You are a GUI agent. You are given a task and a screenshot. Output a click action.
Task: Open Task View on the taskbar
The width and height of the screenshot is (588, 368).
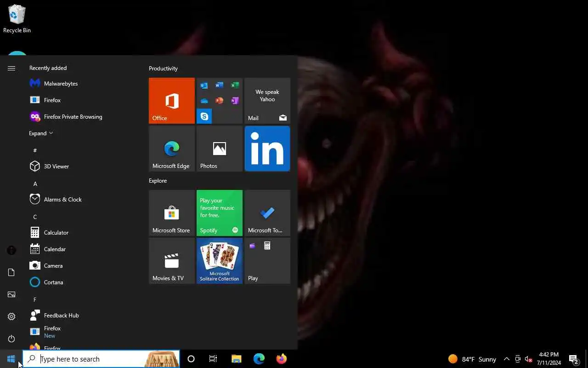pos(213,359)
